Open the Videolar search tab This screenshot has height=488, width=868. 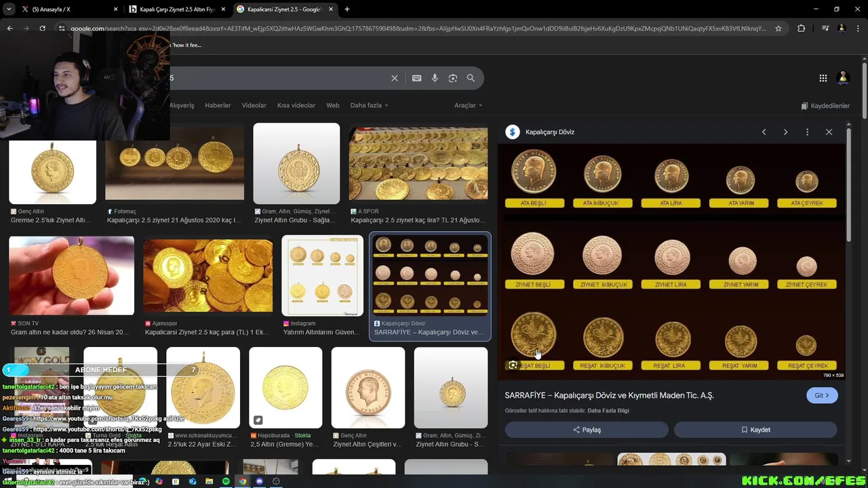point(254,106)
